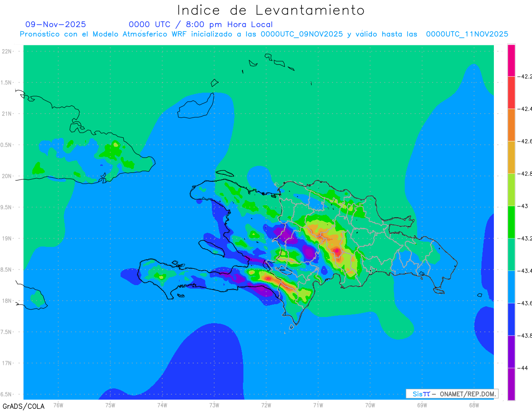Click the "-43" legend value
Screen dimensions: 532x411
pyautogui.click(x=524, y=206)
